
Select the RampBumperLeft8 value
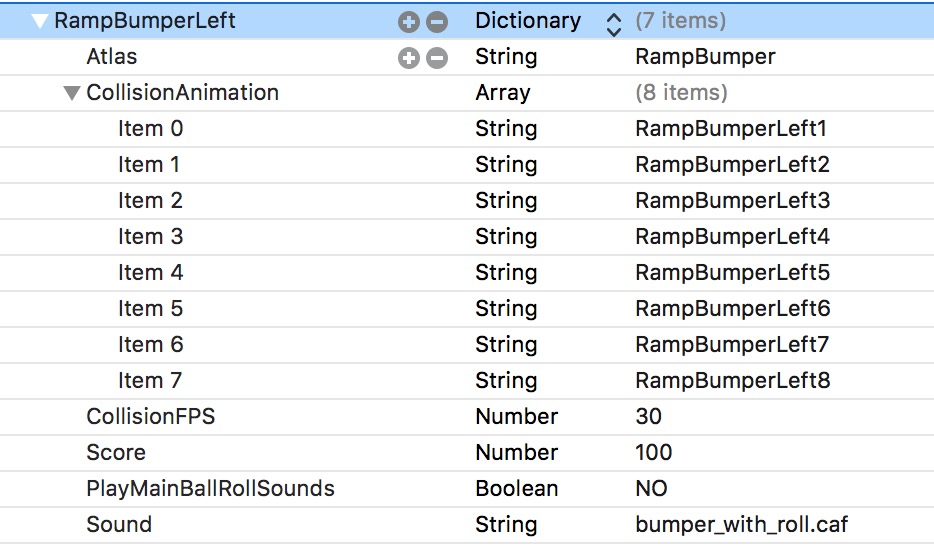tap(732, 381)
